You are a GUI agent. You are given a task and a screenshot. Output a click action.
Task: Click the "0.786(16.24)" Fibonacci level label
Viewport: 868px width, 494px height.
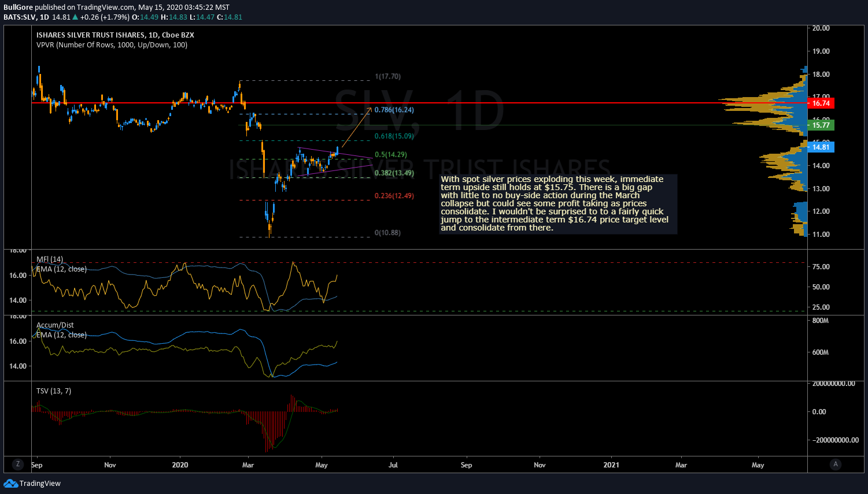(x=394, y=110)
